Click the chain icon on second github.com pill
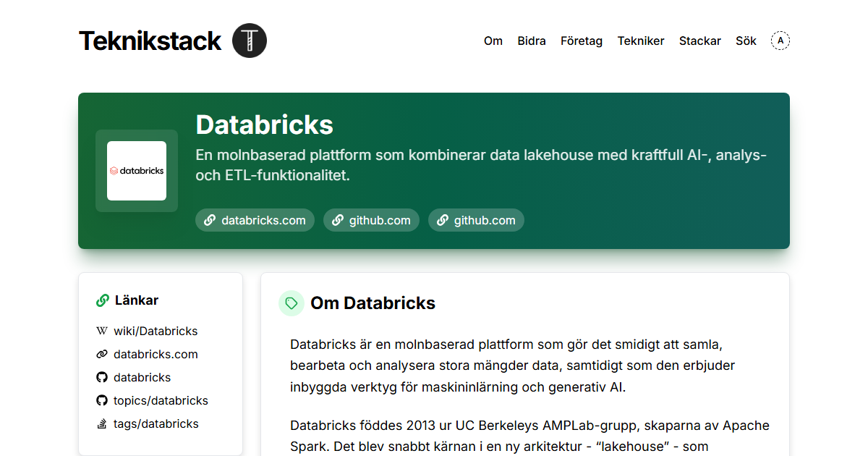The height and width of the screenshot is (456, 868). [443, 220]
